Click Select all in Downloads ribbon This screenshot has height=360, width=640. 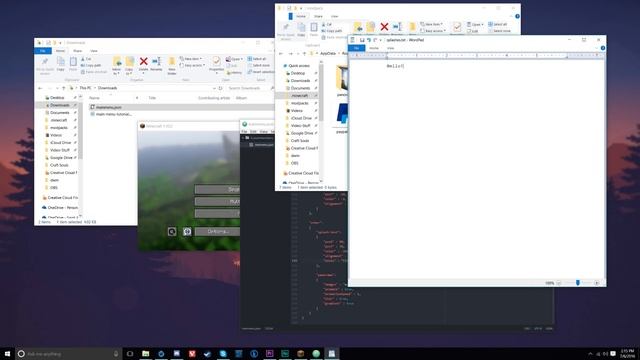(x=258, y=59)
